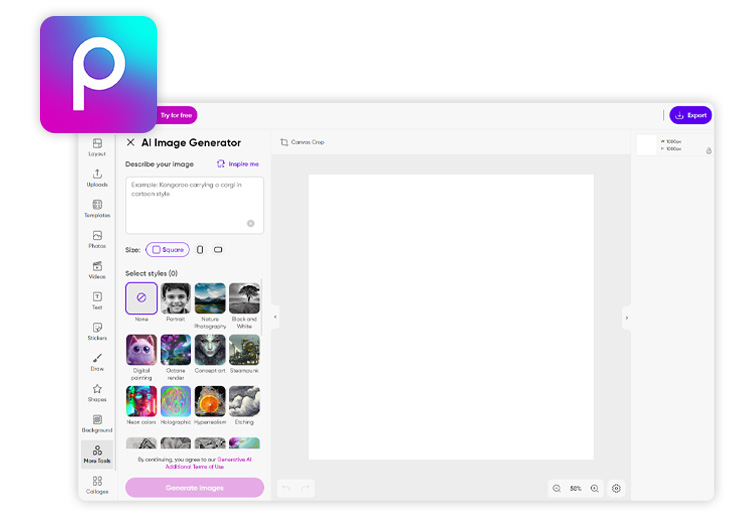Open canvas settings gear icon
The height and width of the screenshot is (514, 750).
(x=616, y=488)
